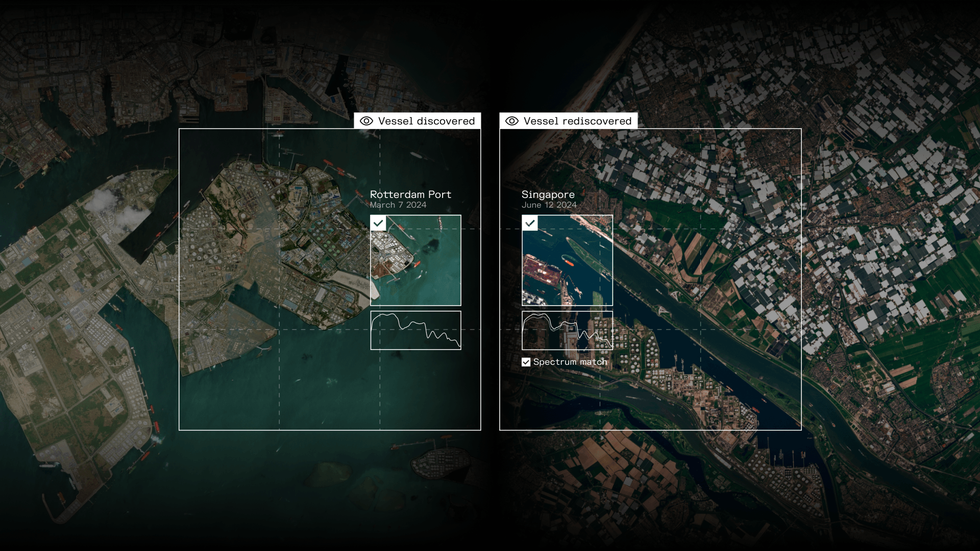Click the eye icon beside Vessel rediscovered
Screen dimensions: 980x551
pos(511,121)
